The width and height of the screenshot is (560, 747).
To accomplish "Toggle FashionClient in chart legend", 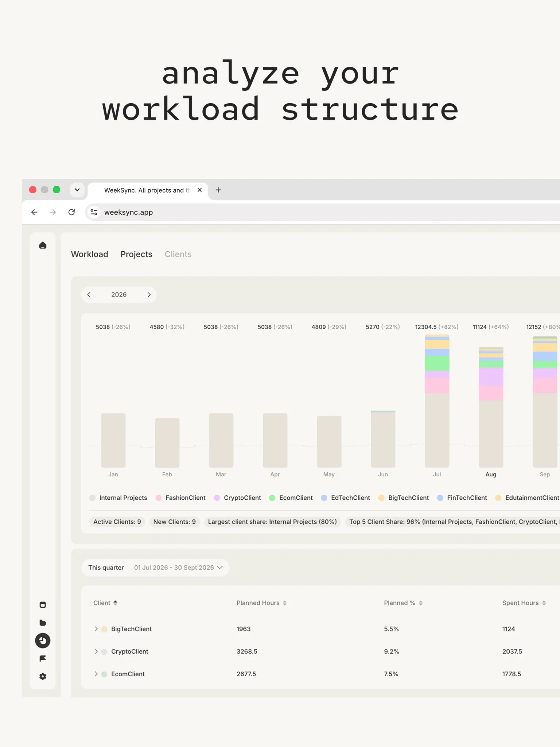I will coord(180,498).
